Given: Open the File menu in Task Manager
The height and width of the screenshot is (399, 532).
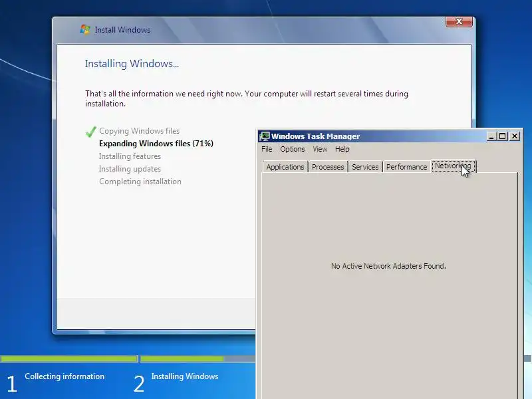Looking at the screenshot, I should 267,149.
